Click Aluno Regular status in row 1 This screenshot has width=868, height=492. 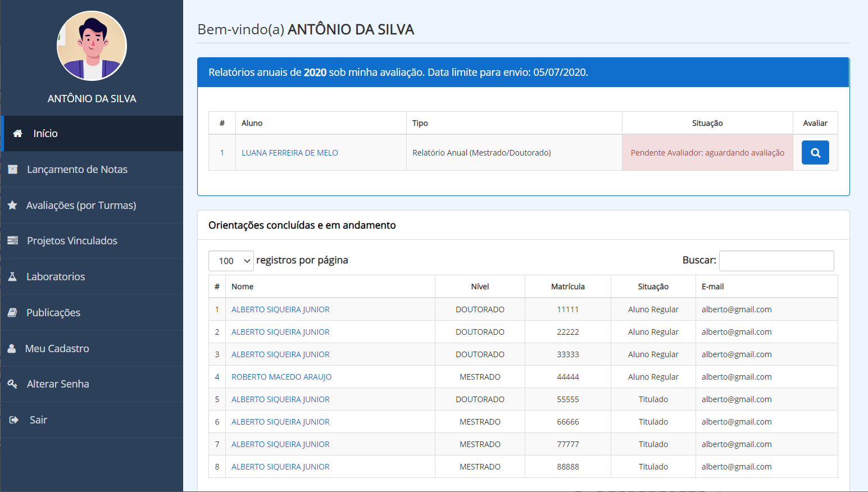pos(653,309)
